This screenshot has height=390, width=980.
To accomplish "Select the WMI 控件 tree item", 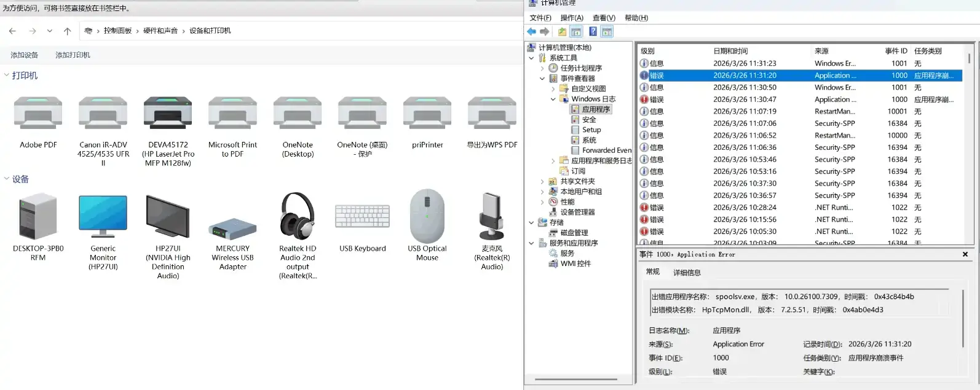I will 575,263.
